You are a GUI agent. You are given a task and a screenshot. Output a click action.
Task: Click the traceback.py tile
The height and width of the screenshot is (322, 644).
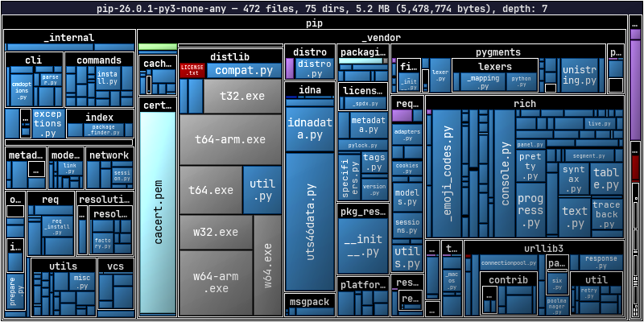pyautogui.click(x=607, y=214)
